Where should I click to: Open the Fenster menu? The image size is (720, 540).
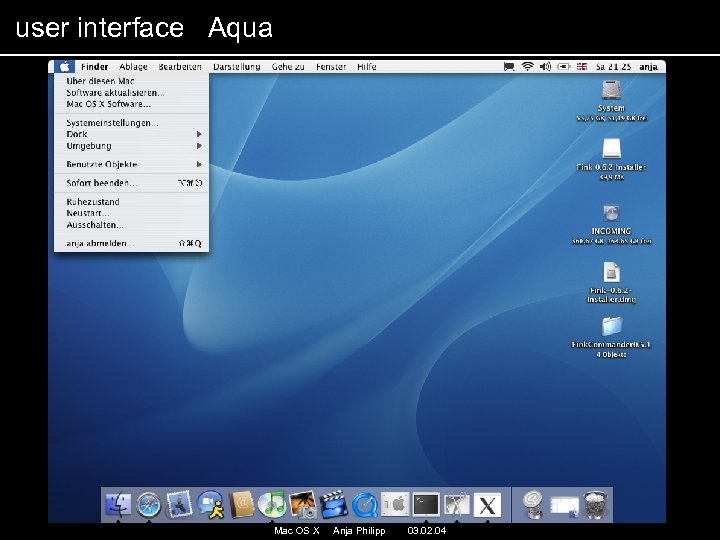pyautogui.click(x=331, y=67)
